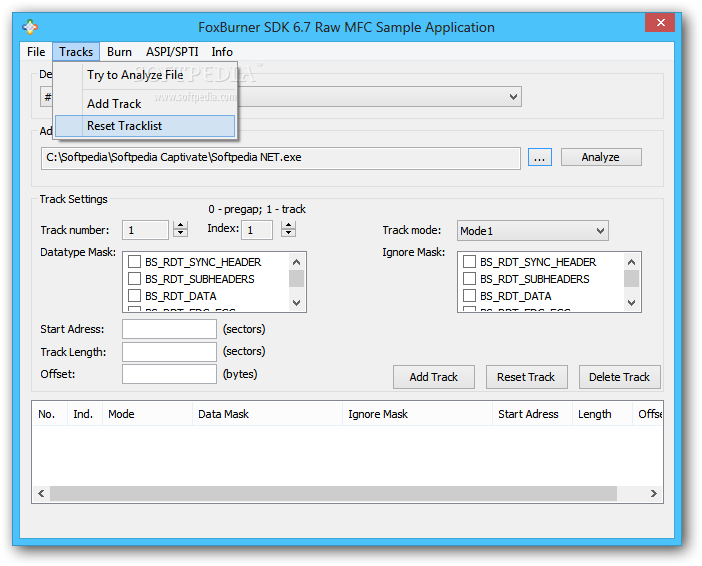Open the Track mode dropdown

tap(533, 231)
